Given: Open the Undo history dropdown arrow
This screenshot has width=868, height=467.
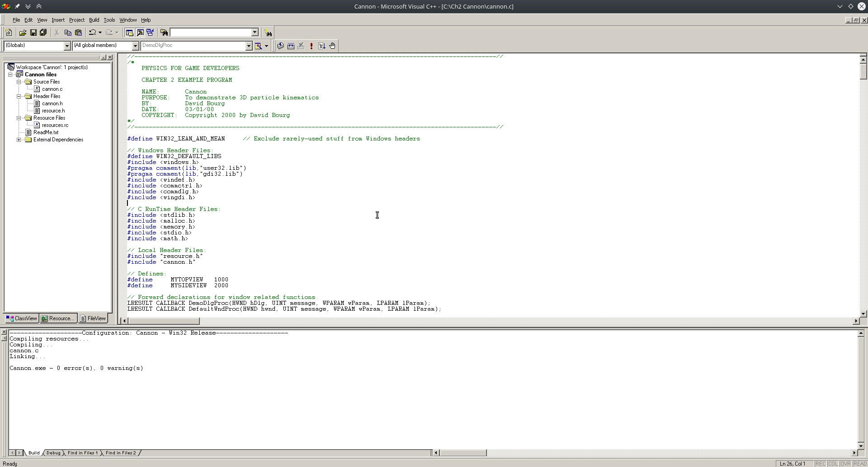Looking at the screenshot, I should click(x=100, y=33).
